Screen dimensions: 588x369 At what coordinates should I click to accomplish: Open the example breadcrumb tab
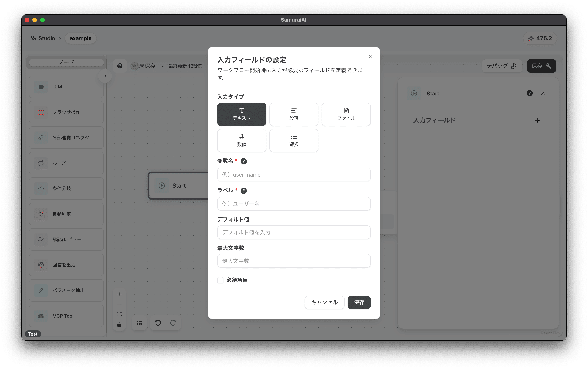80,38
